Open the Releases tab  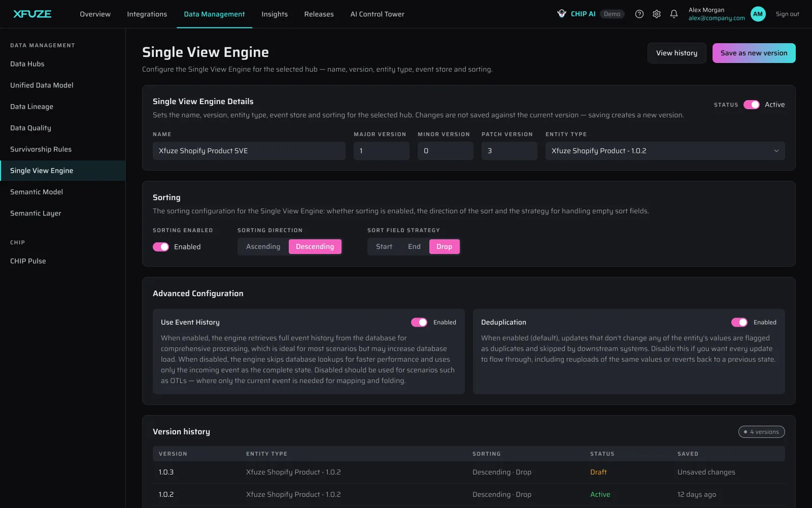point(319,14)
